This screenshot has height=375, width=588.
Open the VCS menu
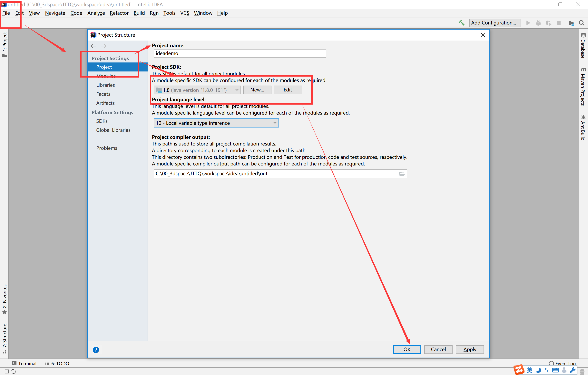tap(185, 13)
